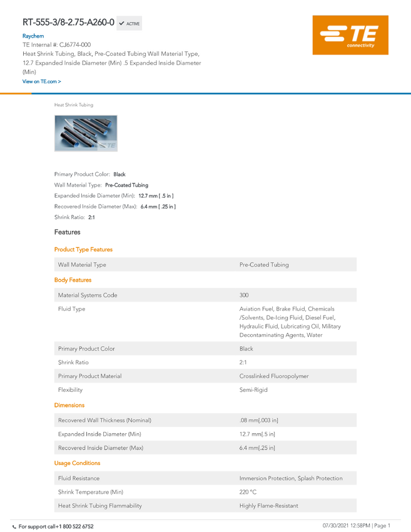The width and height of the screenshot is (411, 532).
Task: Click the Primary Product Material label
Action: [x=90, y=376]
